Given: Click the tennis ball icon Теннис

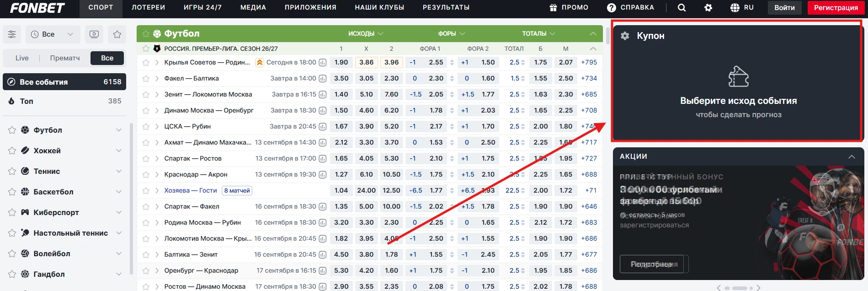Looking at the screenshot, I should click(25, 171).
